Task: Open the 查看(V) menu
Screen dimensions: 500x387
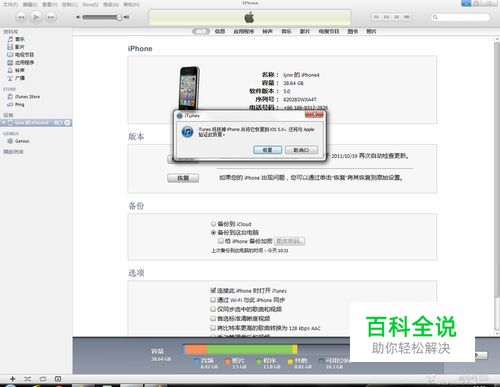Action: tap(50, 5)
